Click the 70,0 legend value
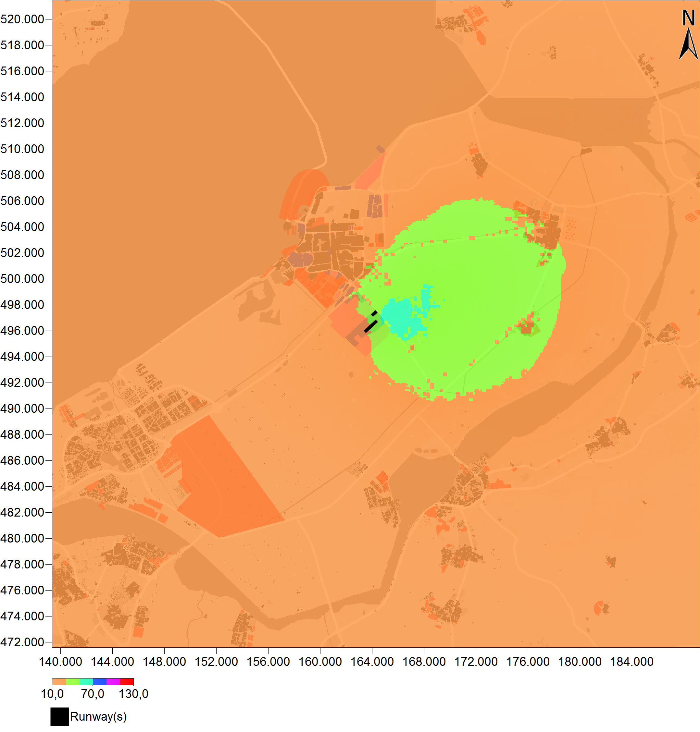Viewport: 700px width, 732px height. pos(93,694)
